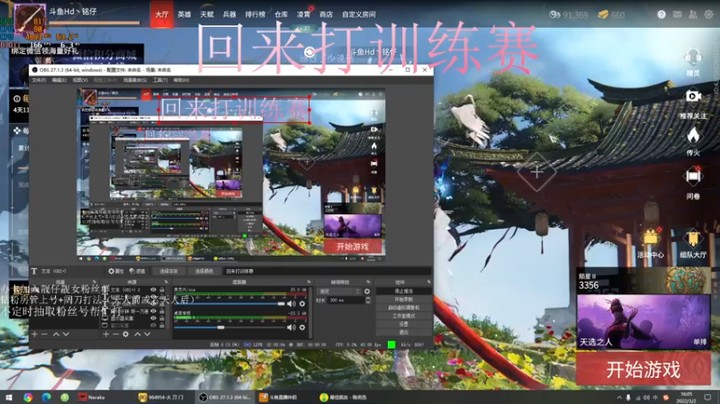The height and width of the screenshot is (404, 720).
Task: Move selected source down with arrow
Action: click(147, 334)
